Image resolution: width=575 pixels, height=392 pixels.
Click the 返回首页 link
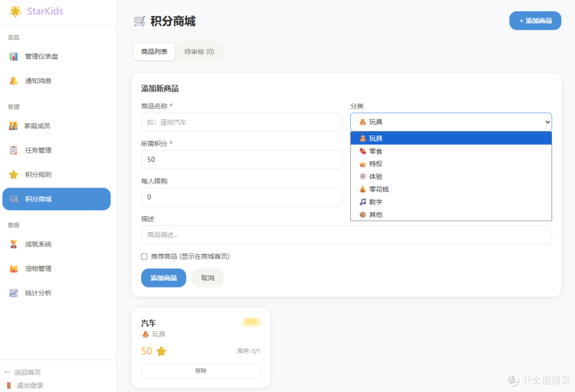pyautogui.click(x=27, y=372)
